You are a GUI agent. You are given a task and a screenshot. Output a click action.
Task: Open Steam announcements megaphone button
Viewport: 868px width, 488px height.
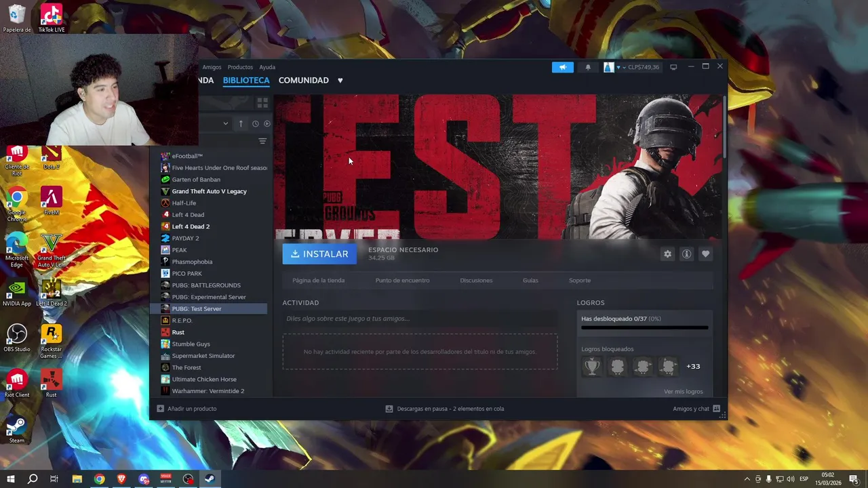tap(562, 67)
